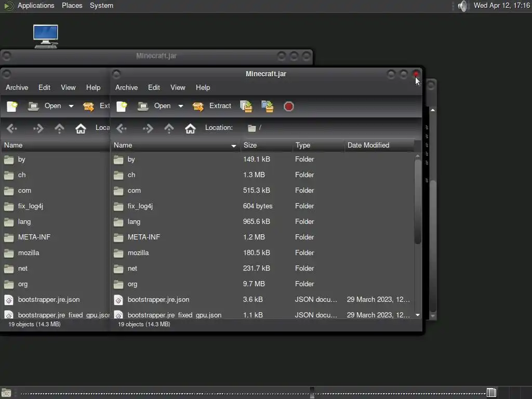Open System menu in top panel
532x399 pixels.
[x=101, y=6]
